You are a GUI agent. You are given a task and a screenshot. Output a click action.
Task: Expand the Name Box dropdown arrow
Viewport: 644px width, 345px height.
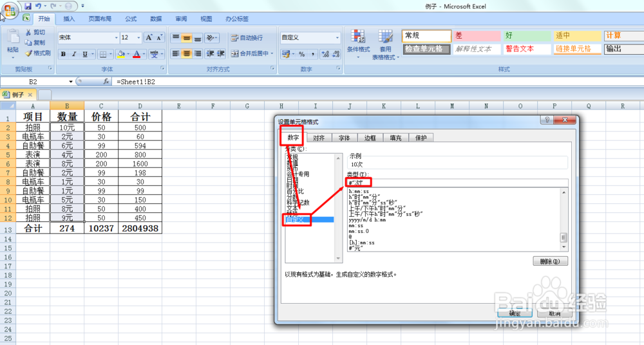(x=71, y=81)
